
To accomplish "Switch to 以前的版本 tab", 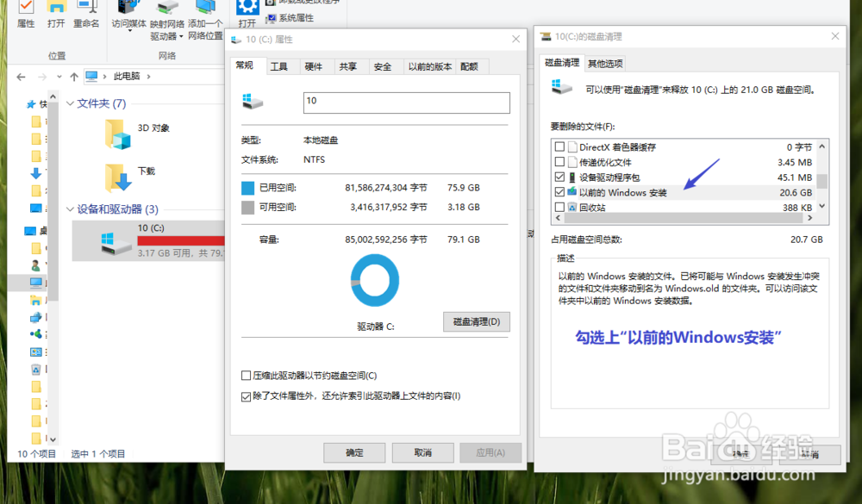I will click(x=430, y=66).
